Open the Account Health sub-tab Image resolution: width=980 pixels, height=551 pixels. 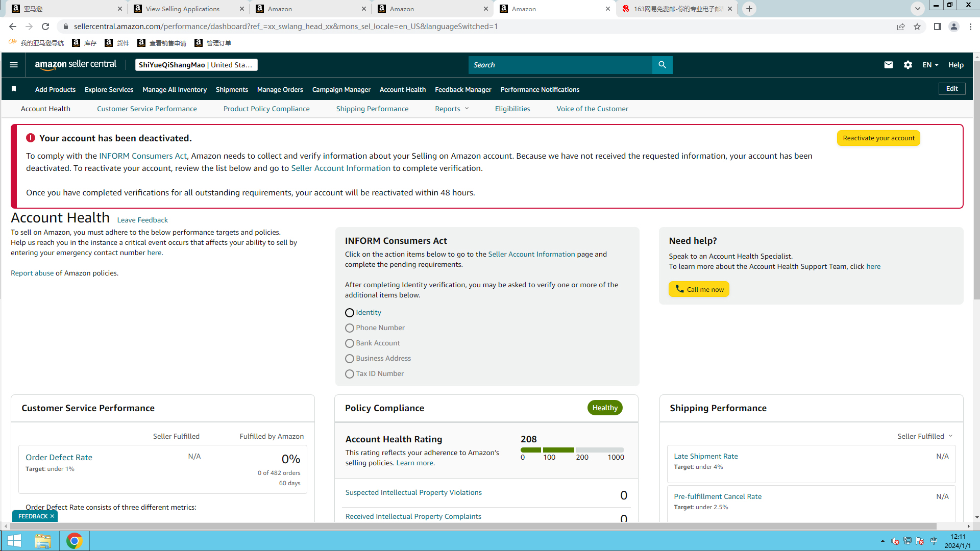tap(45, 109)
